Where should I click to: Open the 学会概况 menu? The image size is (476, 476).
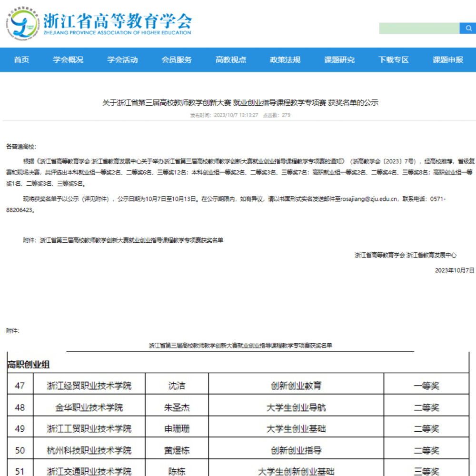pos(68,60)
